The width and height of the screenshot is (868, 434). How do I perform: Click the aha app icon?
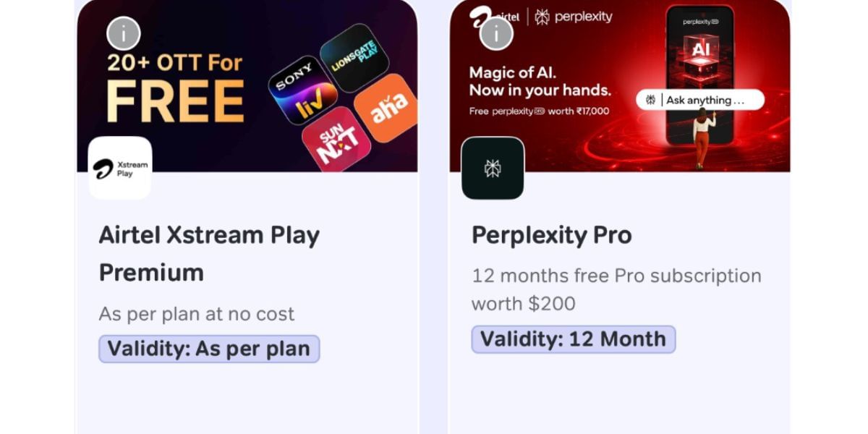[388, 107]
